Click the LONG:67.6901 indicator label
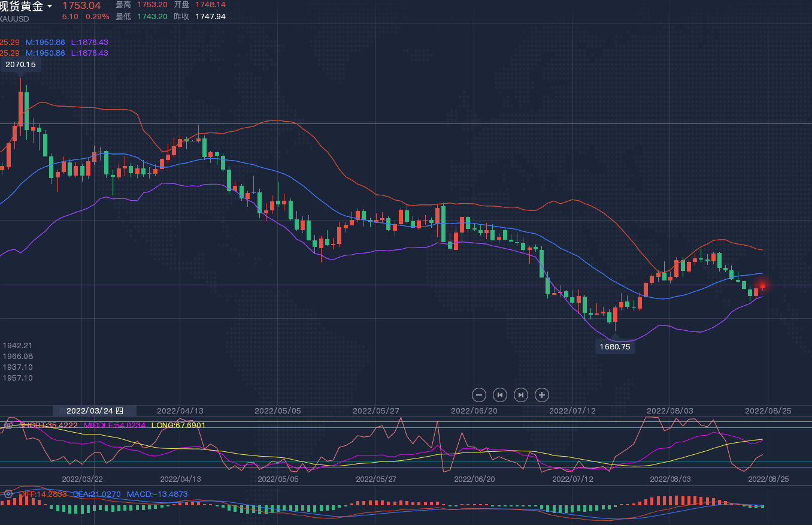 click(x=178, y=425)
